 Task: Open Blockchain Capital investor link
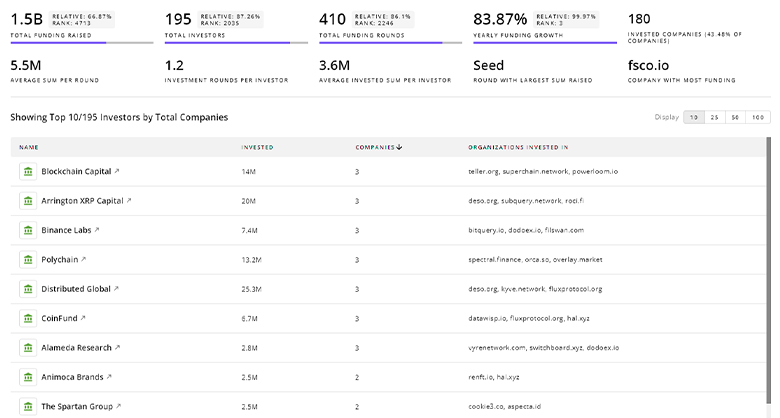pyautogui.click(x=76, y=171)
